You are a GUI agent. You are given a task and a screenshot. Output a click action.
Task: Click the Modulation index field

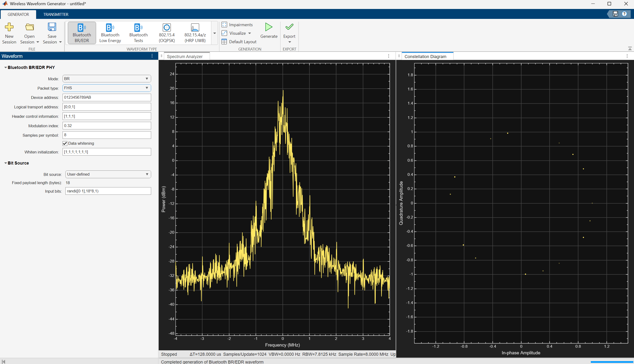pos(106,126)
